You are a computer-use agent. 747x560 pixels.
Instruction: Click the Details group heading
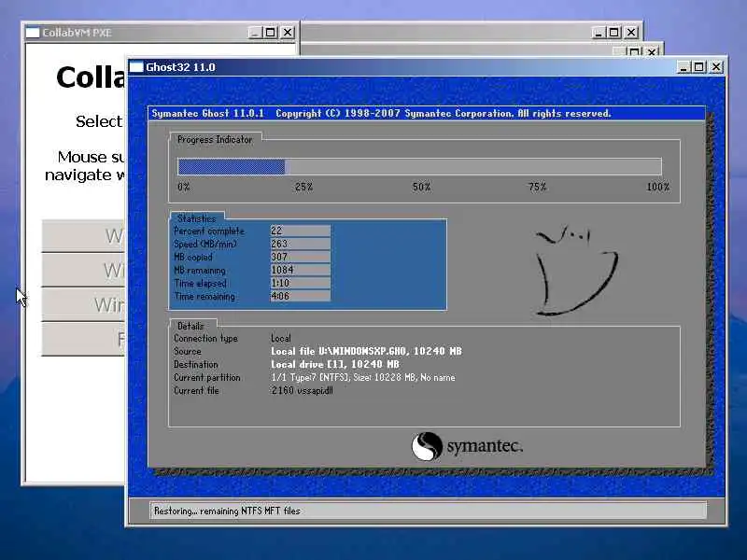190,326
